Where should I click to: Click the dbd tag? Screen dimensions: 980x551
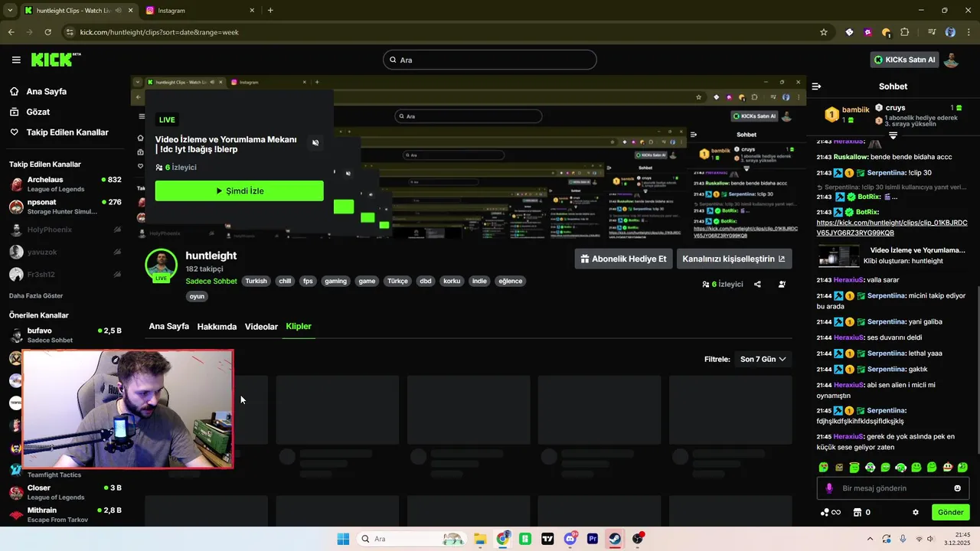pyautogui.click(x=426, y=281)
